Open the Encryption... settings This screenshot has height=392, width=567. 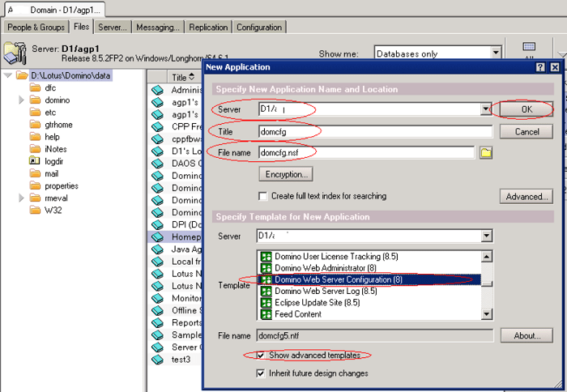tap(286, 174)
